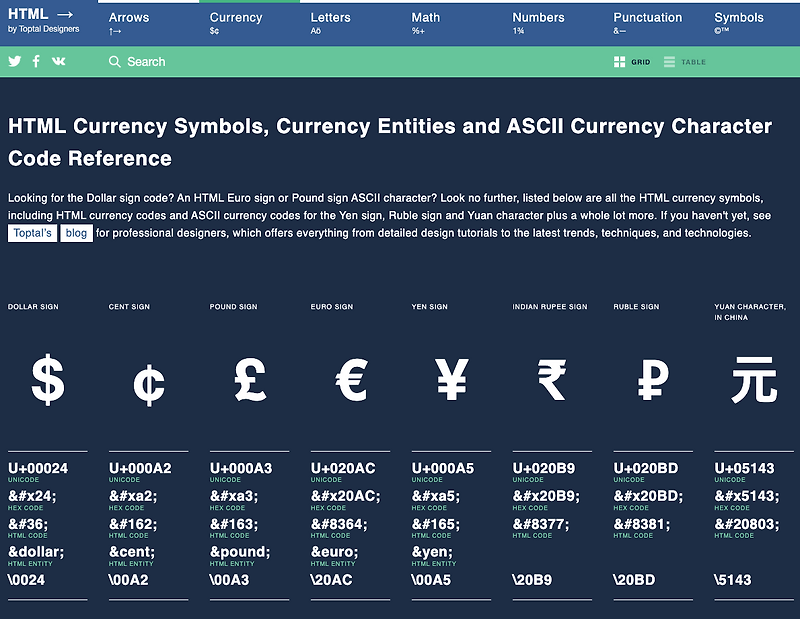
Task: Click the large cent sign symbol
Action: (149, 385)
